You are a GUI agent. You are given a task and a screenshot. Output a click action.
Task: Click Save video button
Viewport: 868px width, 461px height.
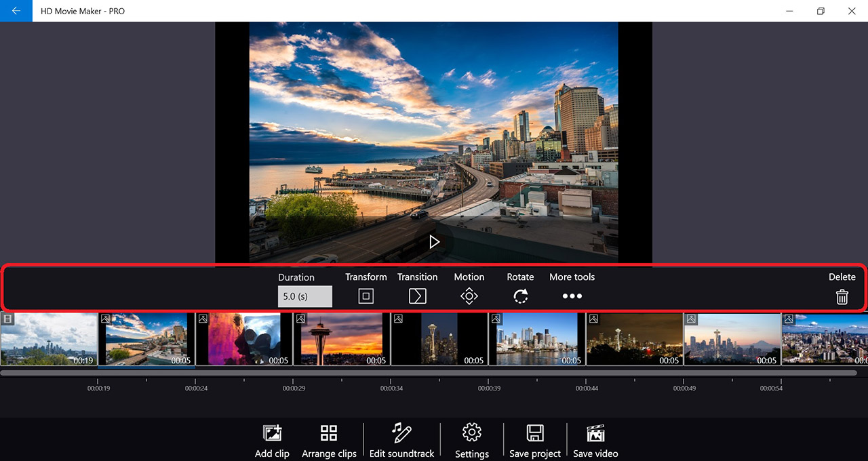click(595, 433)
